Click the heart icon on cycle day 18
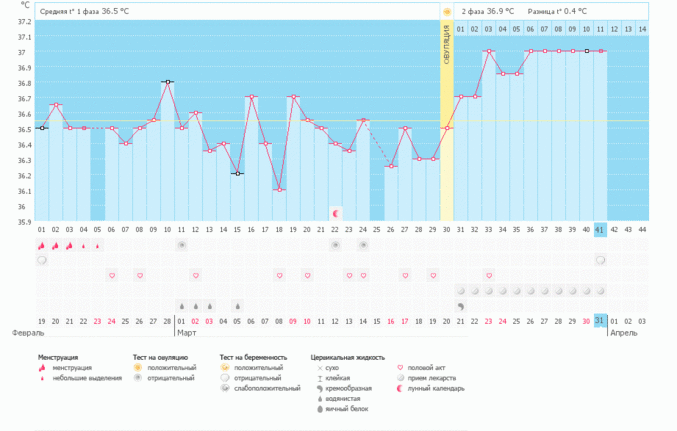This screenshot has width=677, height=431. click(x=279, y=275)
